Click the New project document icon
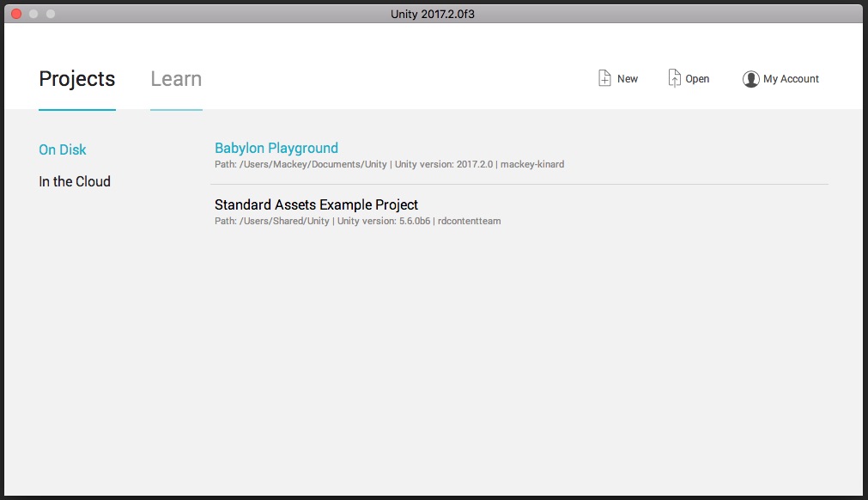The width and height of the screenshot is (868, 500). click(x=604, y=78)
